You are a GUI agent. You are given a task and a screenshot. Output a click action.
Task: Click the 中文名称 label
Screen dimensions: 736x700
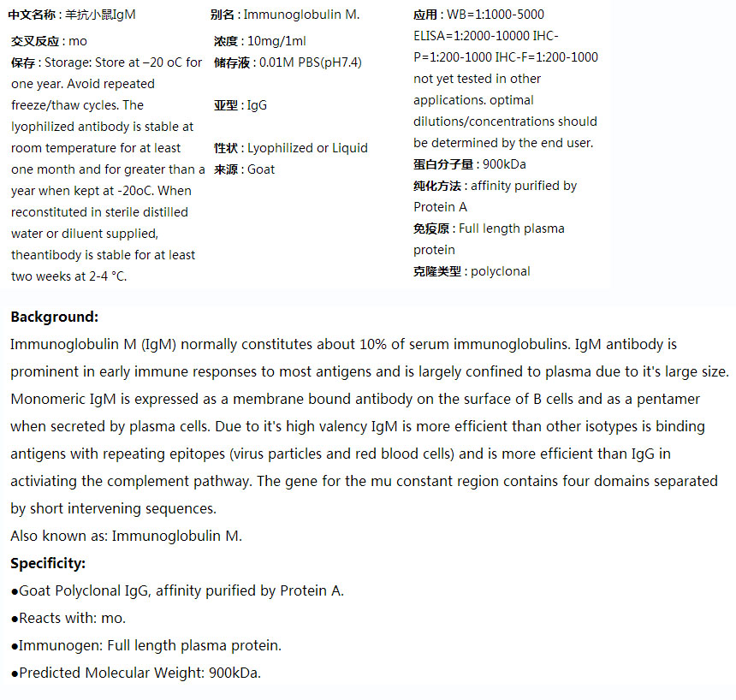pyautogui.click(x=33, y=15)
